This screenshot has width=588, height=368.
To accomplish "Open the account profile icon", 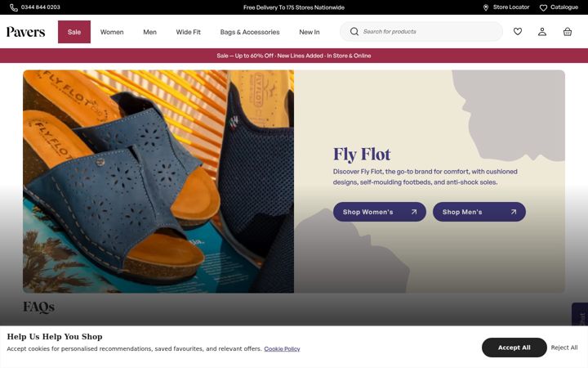I will tap(542, 32).
